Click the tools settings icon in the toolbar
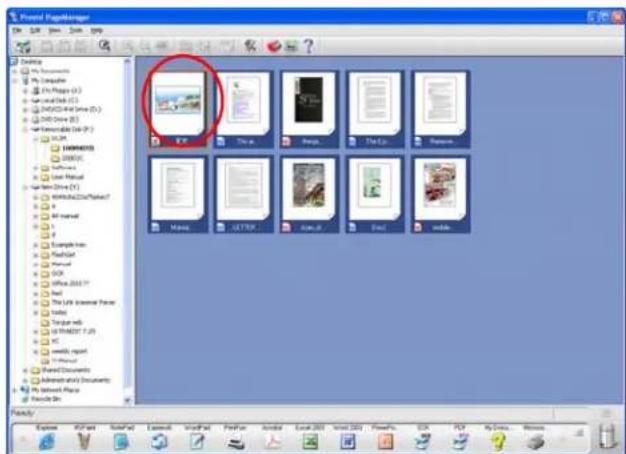626x454 pixels. [x=250, y=46]
